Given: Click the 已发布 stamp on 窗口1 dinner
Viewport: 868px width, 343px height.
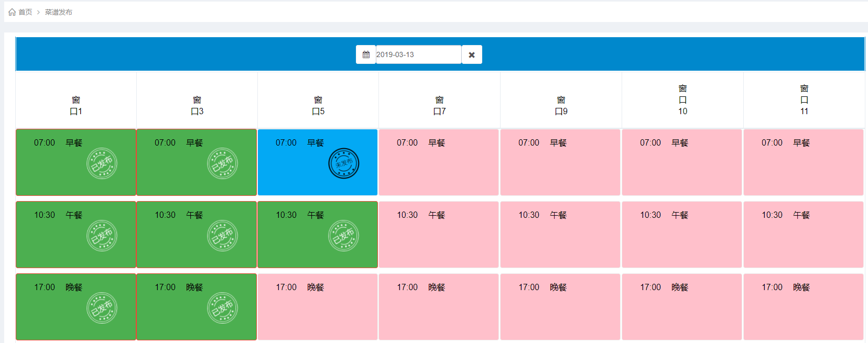Looking at the screenshot, I should [x=102, y=308].
